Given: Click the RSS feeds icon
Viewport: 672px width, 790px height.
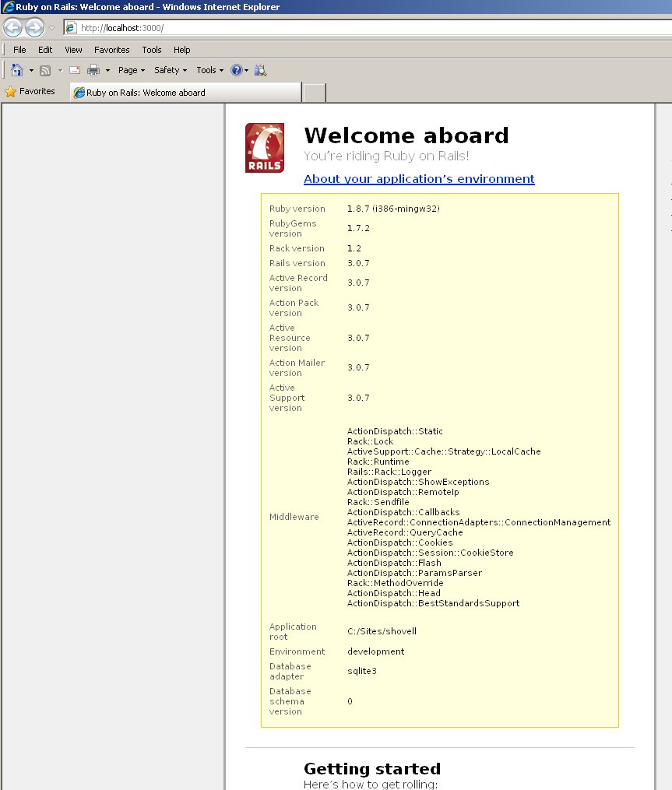Looking at the screenshot, I should click(45, 70).
